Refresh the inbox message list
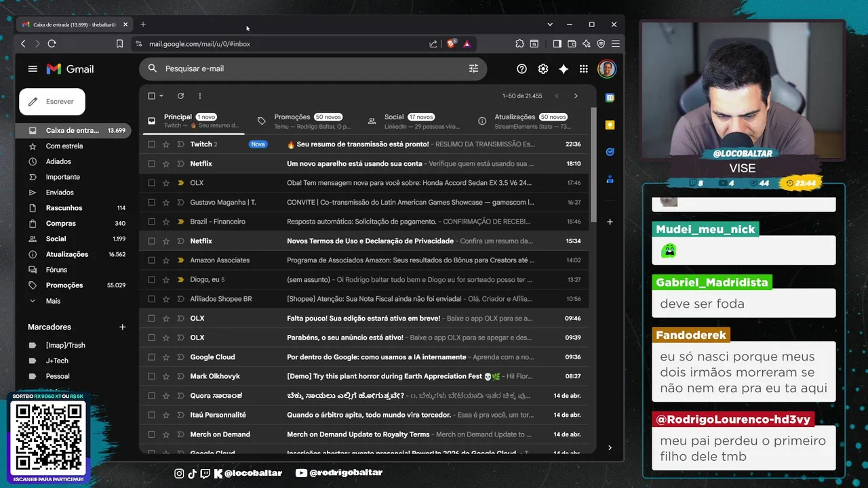Image resolution: width=868 pixels, height=488 pixels. [180, 96]
